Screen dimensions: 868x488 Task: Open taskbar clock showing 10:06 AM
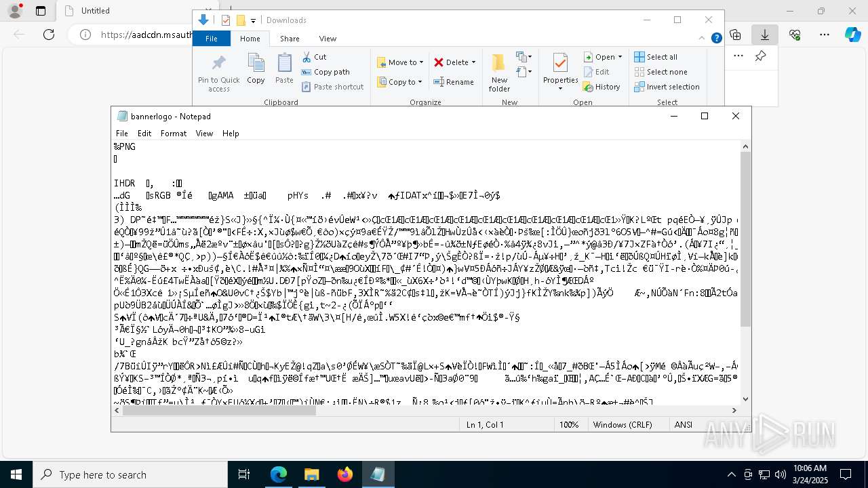pos(810,474)
